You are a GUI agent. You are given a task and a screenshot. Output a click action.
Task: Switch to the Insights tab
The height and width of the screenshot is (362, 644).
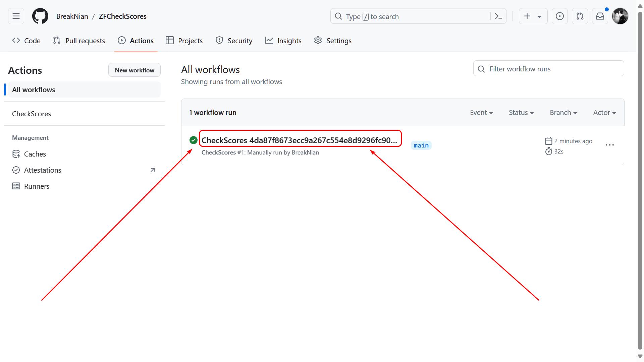pos(283,41)
